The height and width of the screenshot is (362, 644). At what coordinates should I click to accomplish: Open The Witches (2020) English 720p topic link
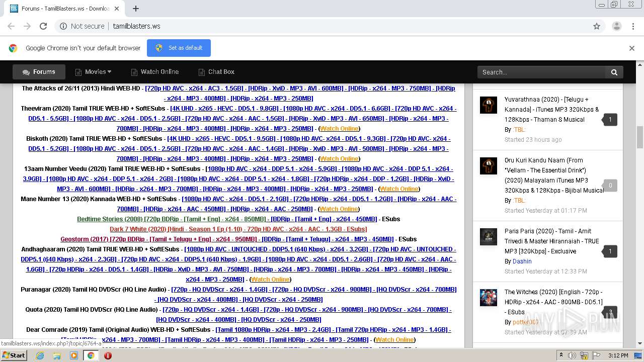(553, 302)
